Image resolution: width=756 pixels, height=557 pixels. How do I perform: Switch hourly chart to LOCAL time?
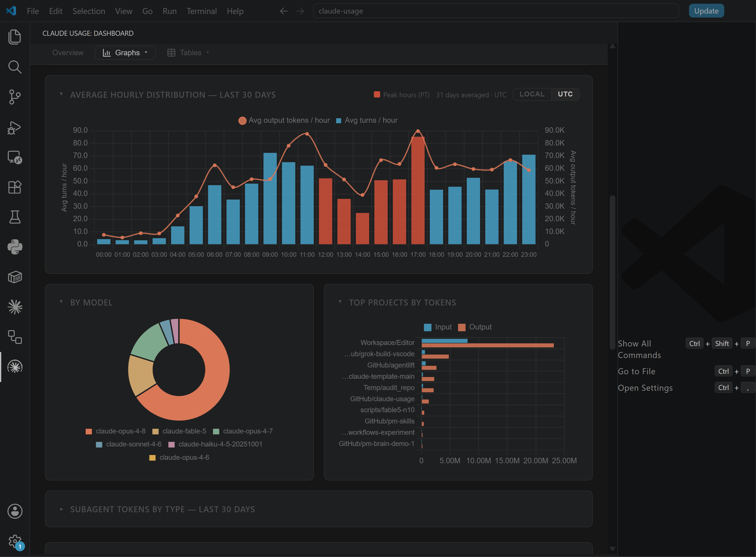pos(532,94)
